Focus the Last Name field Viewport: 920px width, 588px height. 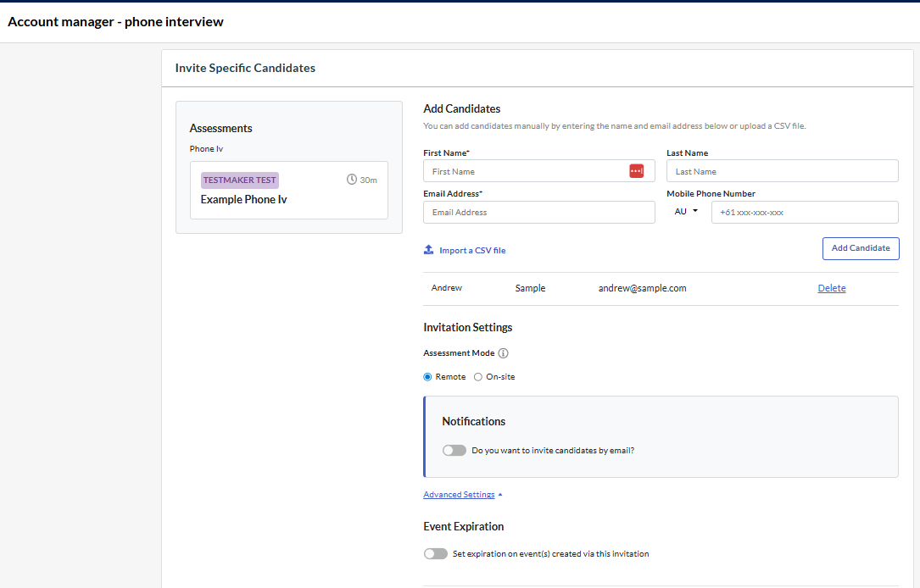point(782,171)
